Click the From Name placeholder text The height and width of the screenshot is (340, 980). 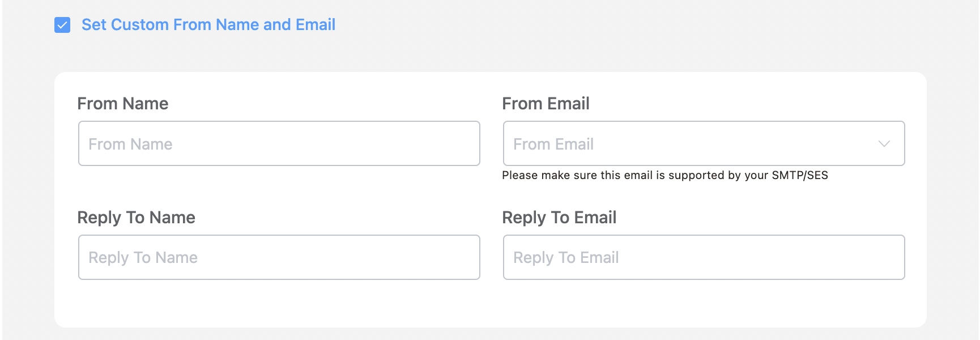tap(130, 144)
